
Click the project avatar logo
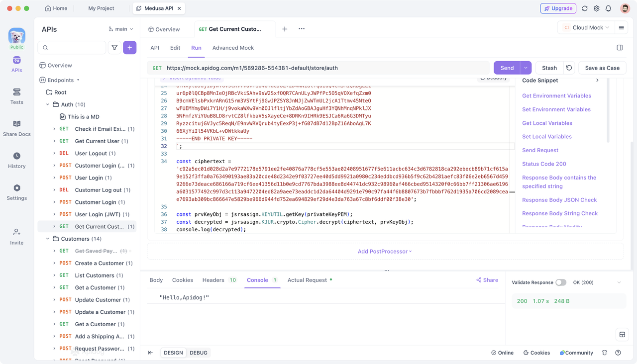pos(16,36)
